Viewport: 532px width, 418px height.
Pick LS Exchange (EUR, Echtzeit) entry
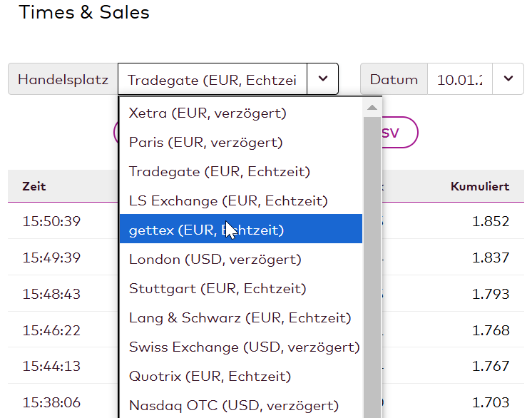pyautogui.click(x=241, y=200)
